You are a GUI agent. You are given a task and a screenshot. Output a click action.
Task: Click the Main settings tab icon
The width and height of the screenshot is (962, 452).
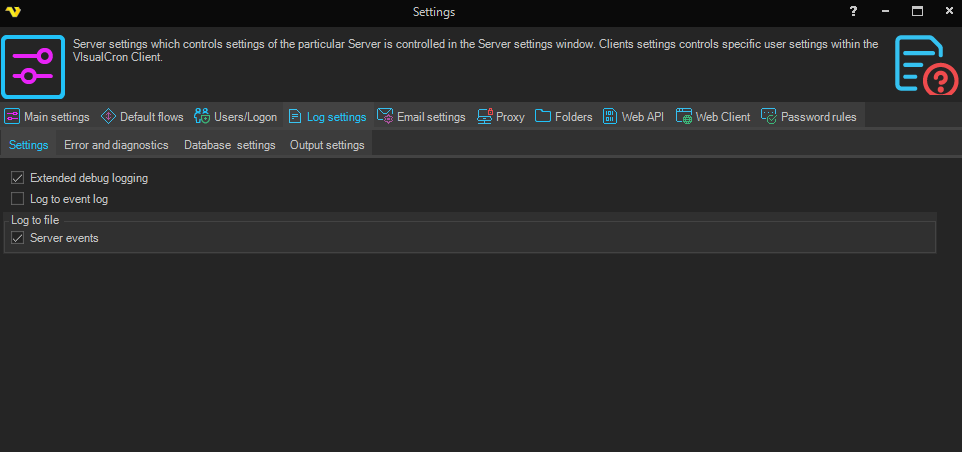pyautogui.click(x=13, y=117)
